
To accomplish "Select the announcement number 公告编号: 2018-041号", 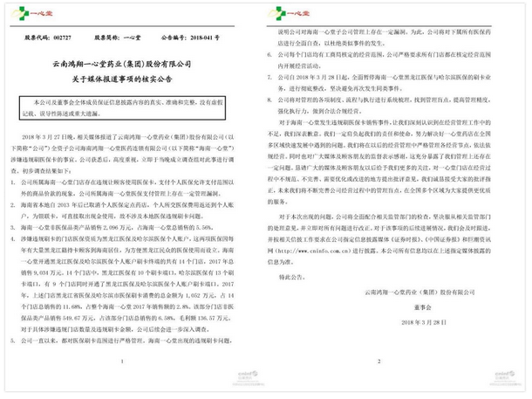I will (190, 38).
